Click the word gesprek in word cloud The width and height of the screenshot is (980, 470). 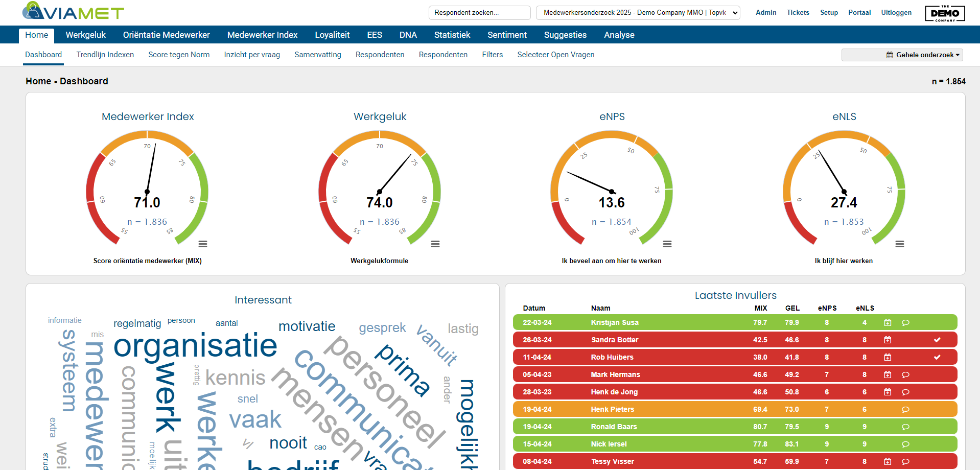click(x=382, y=328)
